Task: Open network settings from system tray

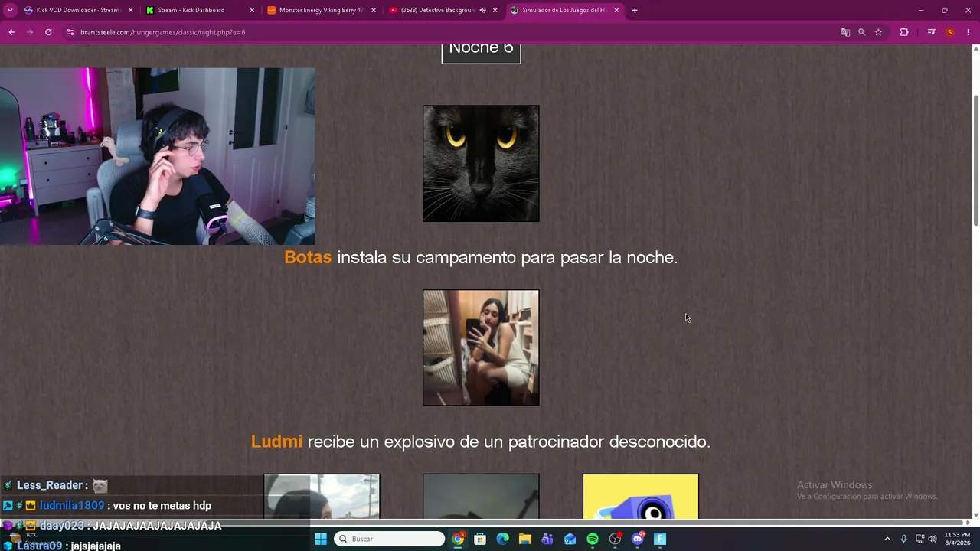Action: click(x=920, y=539)
